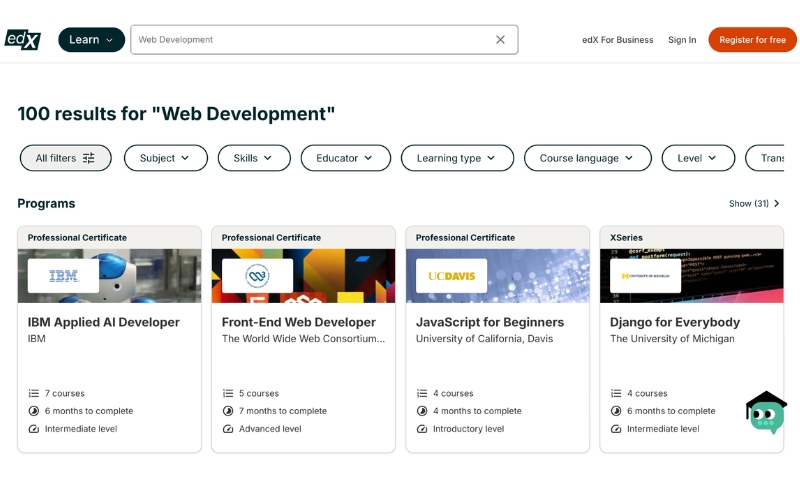Click the edX logo

pyautogui.click(x=22, y=39)
